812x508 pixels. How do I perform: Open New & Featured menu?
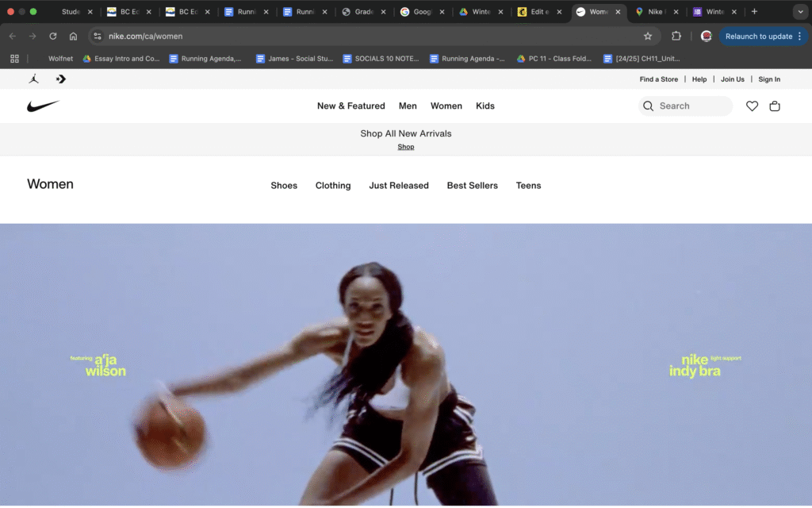351,106
